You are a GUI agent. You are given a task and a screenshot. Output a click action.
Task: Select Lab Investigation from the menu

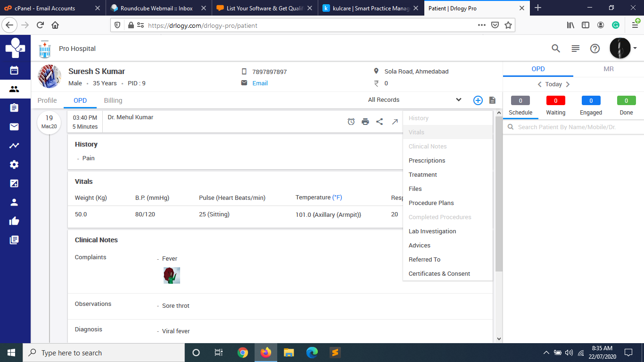(x=432, y=231)
